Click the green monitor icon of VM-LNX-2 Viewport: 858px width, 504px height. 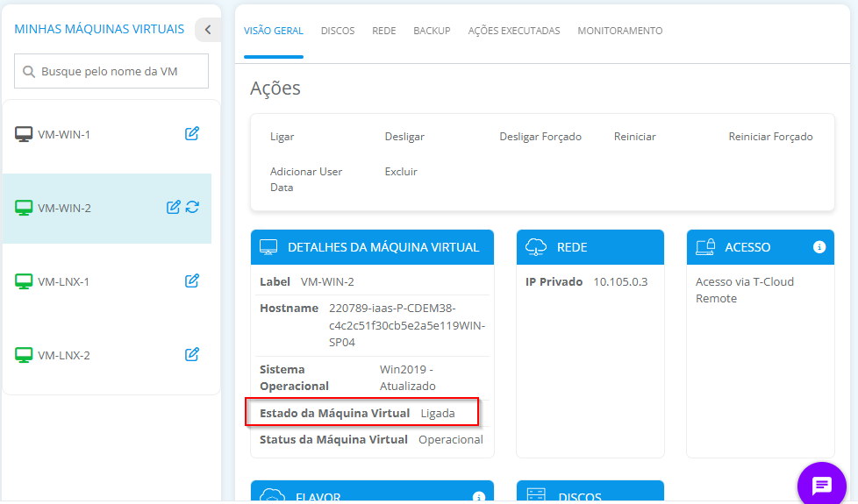point(24,355)
